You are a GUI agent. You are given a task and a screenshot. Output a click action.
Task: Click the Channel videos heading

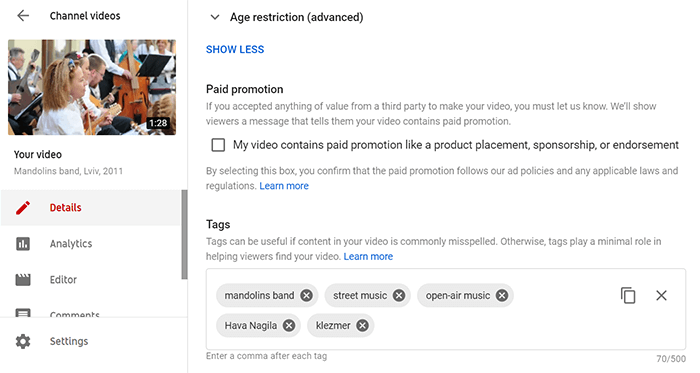(85, 16)
